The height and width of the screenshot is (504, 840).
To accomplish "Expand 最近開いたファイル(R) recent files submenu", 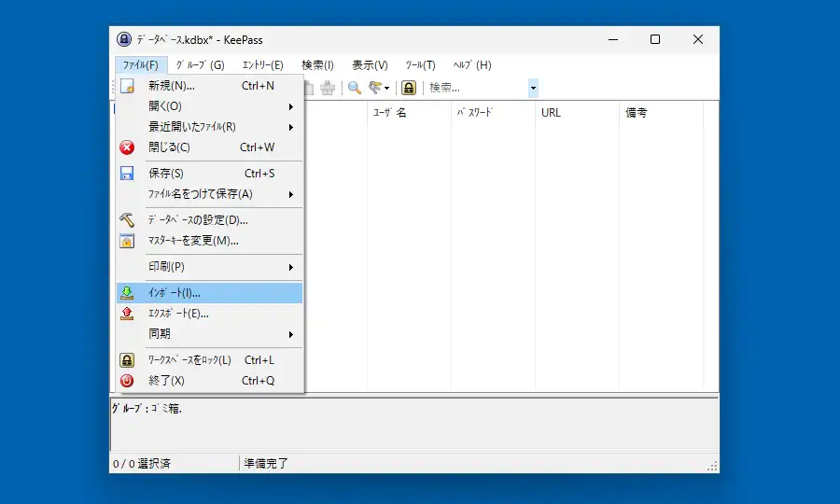I will (x=209, y=127).
